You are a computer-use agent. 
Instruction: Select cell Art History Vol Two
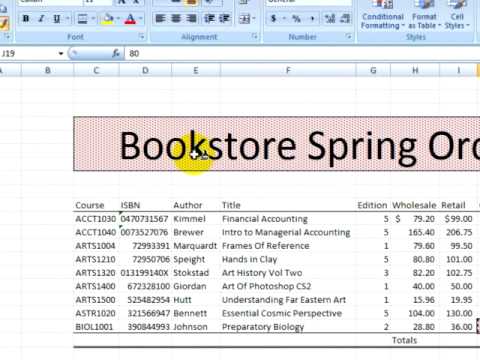point(288,273)
